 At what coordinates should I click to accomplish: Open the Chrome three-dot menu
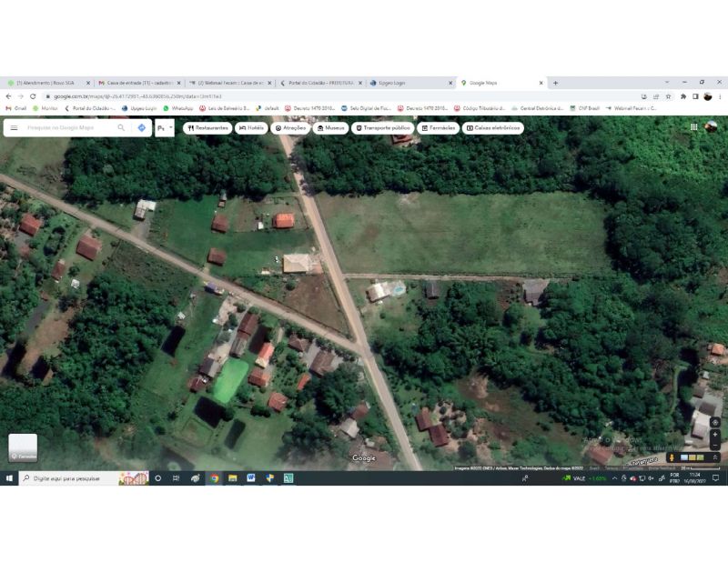720,96
